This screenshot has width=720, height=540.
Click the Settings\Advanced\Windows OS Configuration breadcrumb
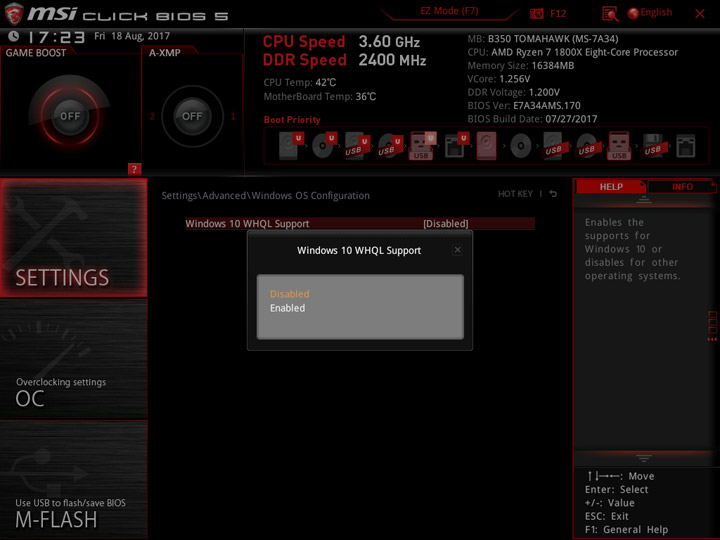point(265,196)
